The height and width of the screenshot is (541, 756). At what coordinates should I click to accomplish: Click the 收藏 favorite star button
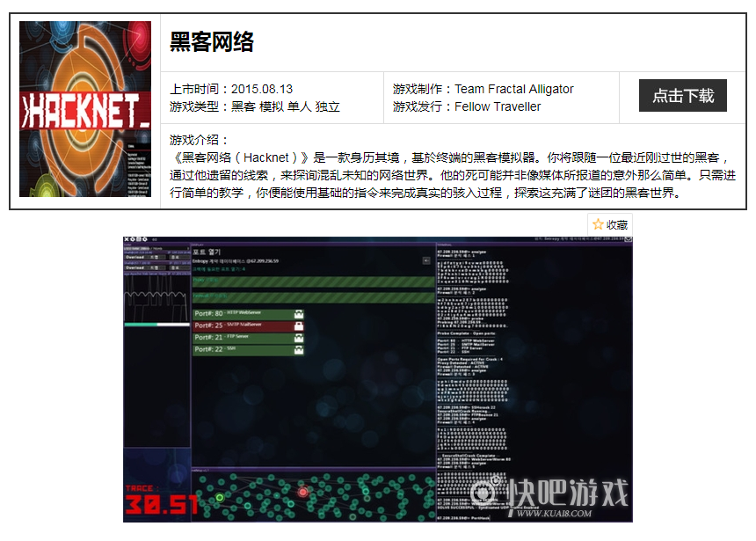610,224
